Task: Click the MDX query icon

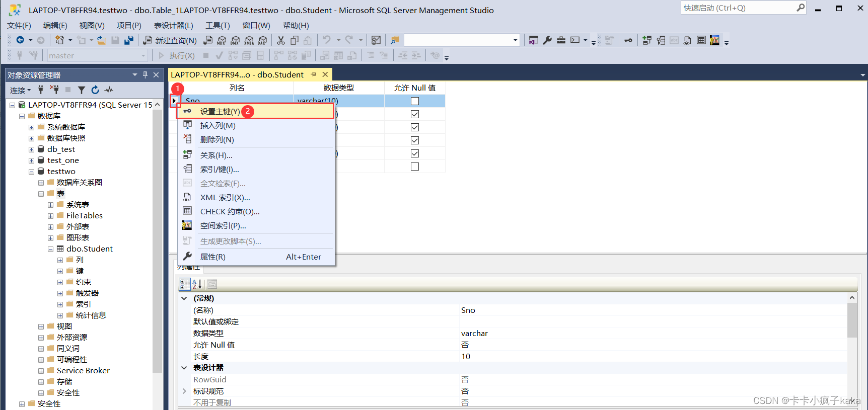Action: pyautogui.click(x=222, y=40)
